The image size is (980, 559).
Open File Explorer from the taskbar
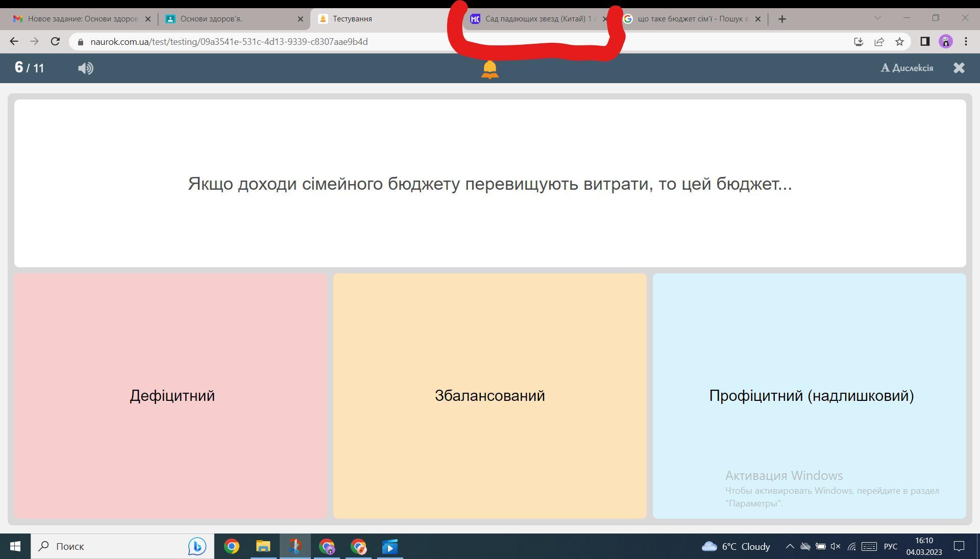click(x=263, y=547)
